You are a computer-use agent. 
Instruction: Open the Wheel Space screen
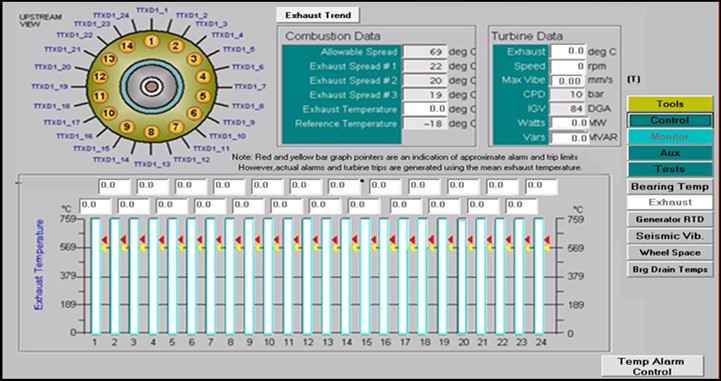(670, 252)
